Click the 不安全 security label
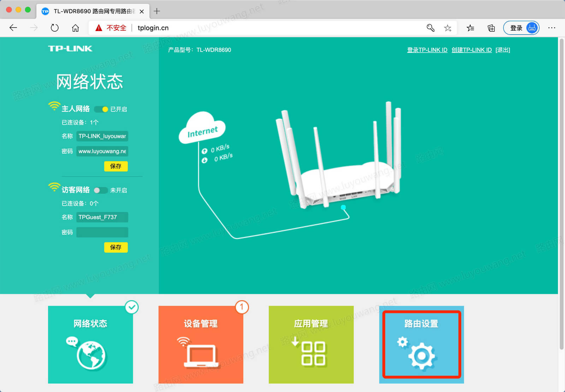This screenshot has height=392, width=565. click(116, 28)
